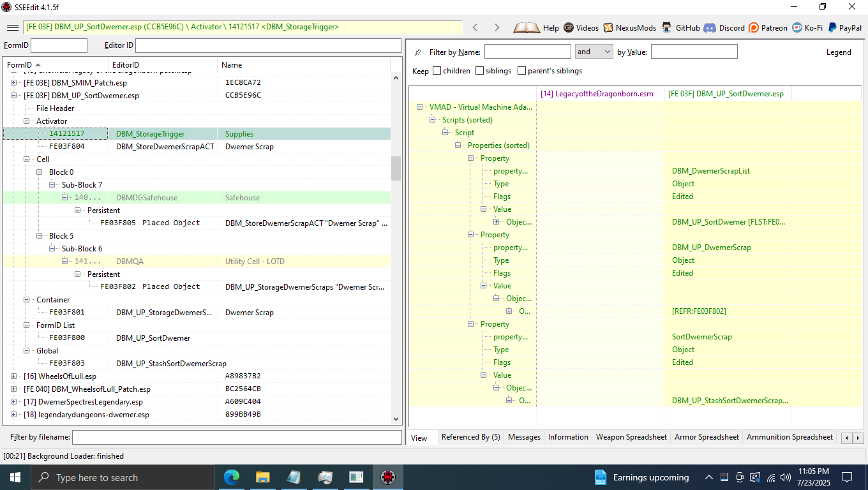868x490 pixels.
Task: Select the LegacyoftheDragonborn.esm column header
Action: coord(600,94)
